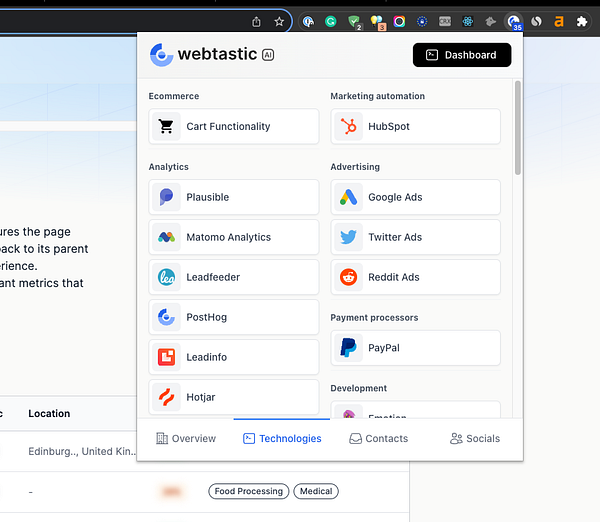
Task: Click the Cart Functionality text label
Action: [x=228, y=126]
